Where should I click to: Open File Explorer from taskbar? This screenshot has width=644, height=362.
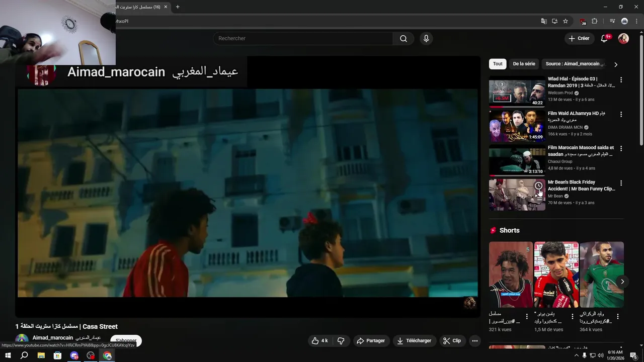click(x=41, y=356)
